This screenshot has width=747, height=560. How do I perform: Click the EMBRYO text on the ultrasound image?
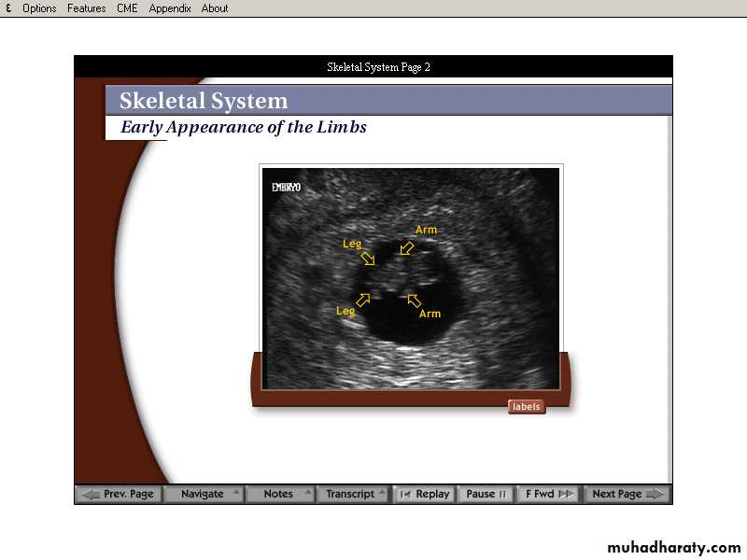tap(286, 188)
